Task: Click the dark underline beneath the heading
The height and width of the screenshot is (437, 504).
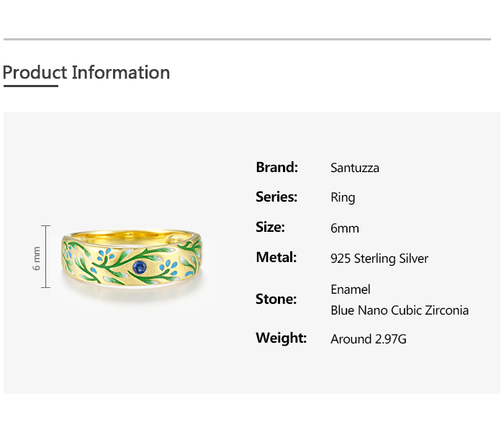Action: [30, 86]
